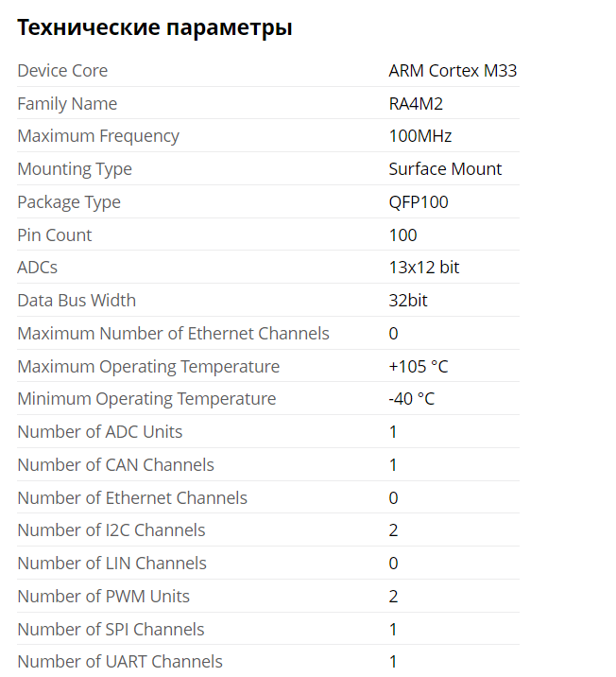Click the Технические параметры heading
Screen dimensions: 616x677
[x=155, y=28]
